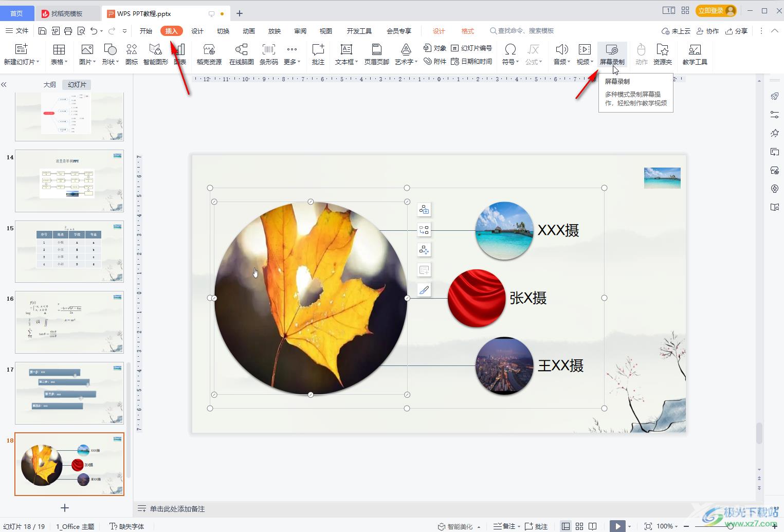
Task: Insert 视频 video
Action: click(585, 54)
